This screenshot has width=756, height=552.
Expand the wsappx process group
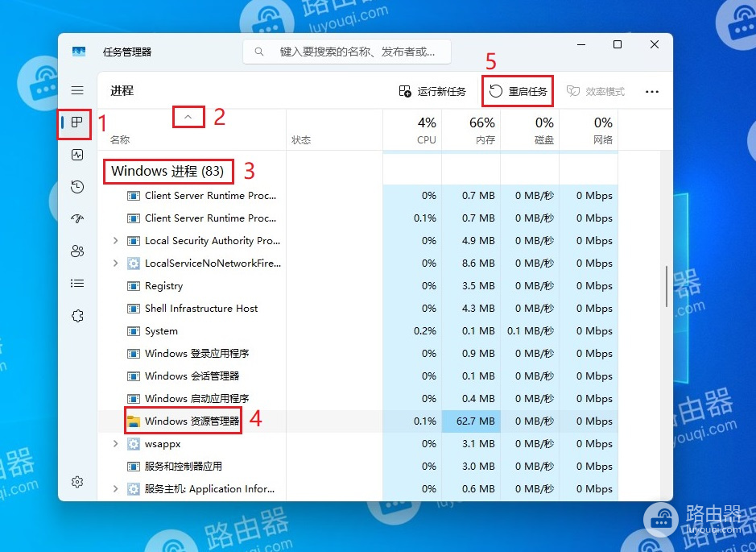pos(115,443)
